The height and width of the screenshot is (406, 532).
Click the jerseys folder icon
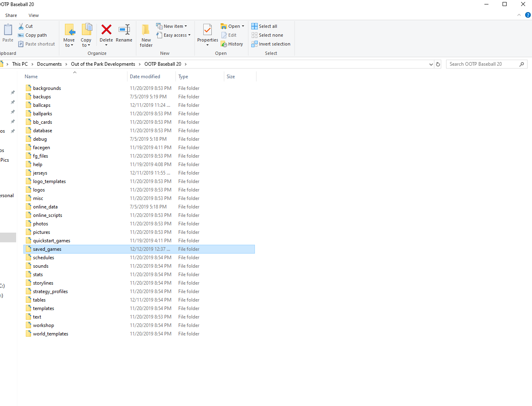click(28, 173)
